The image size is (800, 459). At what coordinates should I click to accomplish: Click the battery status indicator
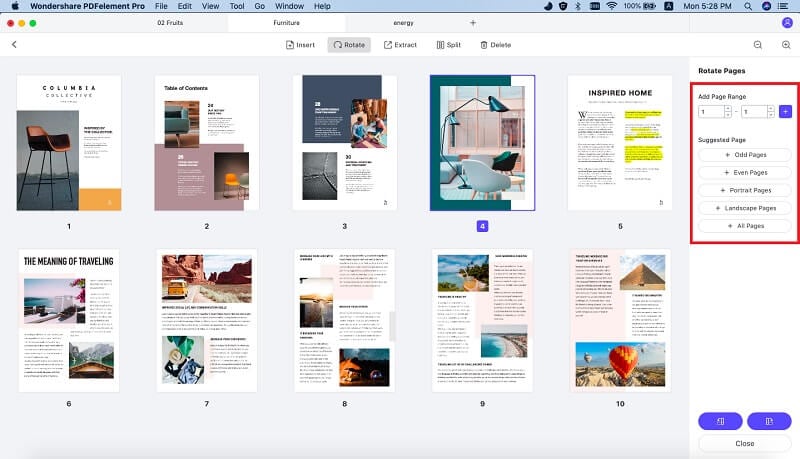pos(639,6)
